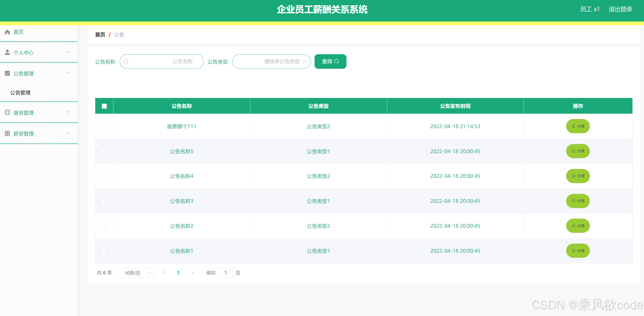Go to next page arrow
644x316 pixels.
(x=192, y=273)
